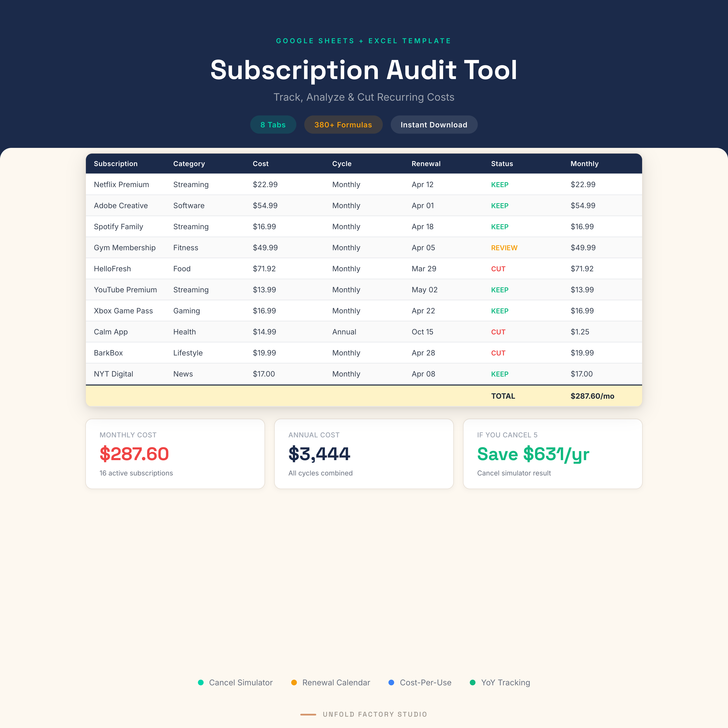Open the Status selector for BarkBox
This screenshot has width=728, height=728.
pyautogui.click(x=498, y=353)
